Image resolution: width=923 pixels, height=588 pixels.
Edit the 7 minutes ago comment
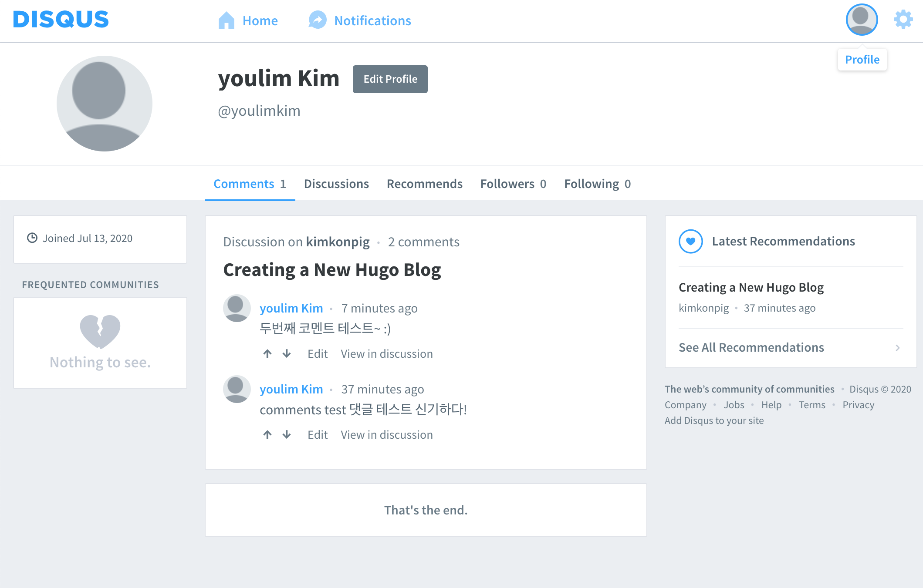pos(318,354)
